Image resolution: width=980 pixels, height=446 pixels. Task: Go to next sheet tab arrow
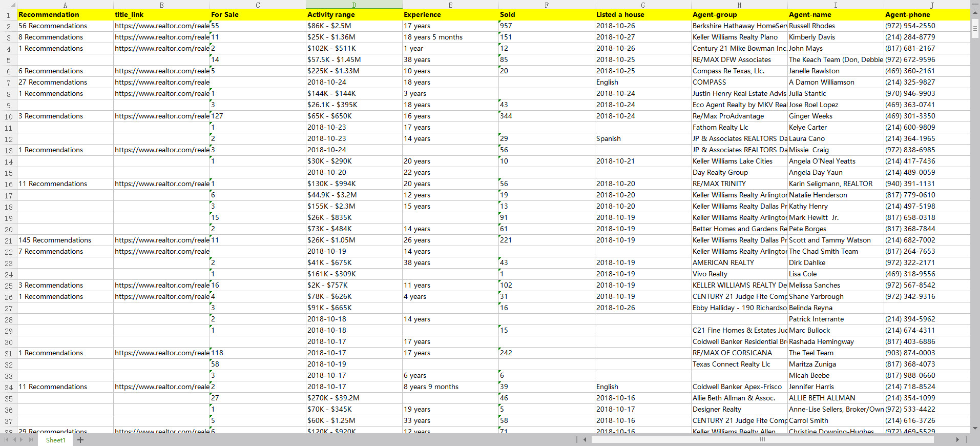coord(22,440)
